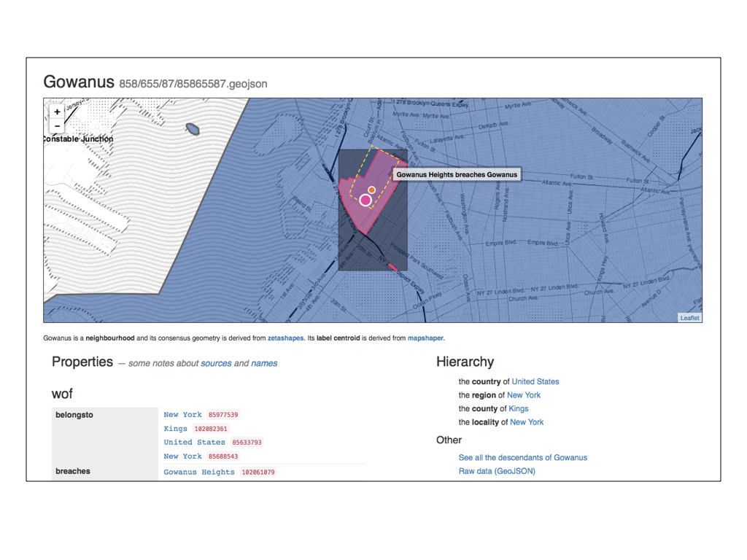Screen dimensions: 747x560
Task: Open United States country in Hierarchy
Action: (535, 381)
